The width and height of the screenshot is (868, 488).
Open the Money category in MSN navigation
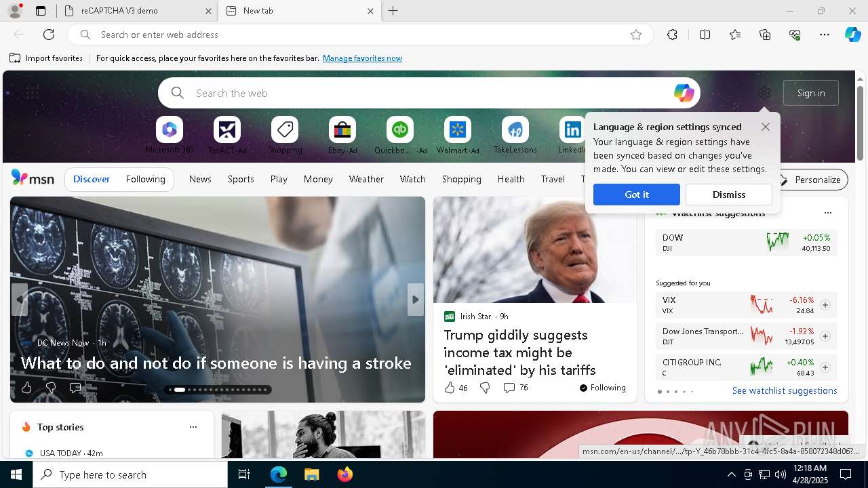coord(318,179)
